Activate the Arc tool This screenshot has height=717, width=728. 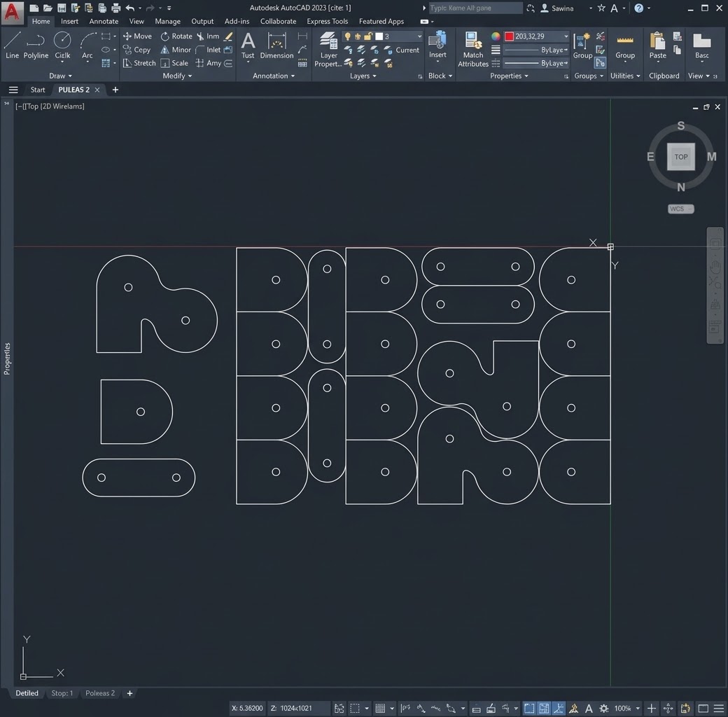87,46
